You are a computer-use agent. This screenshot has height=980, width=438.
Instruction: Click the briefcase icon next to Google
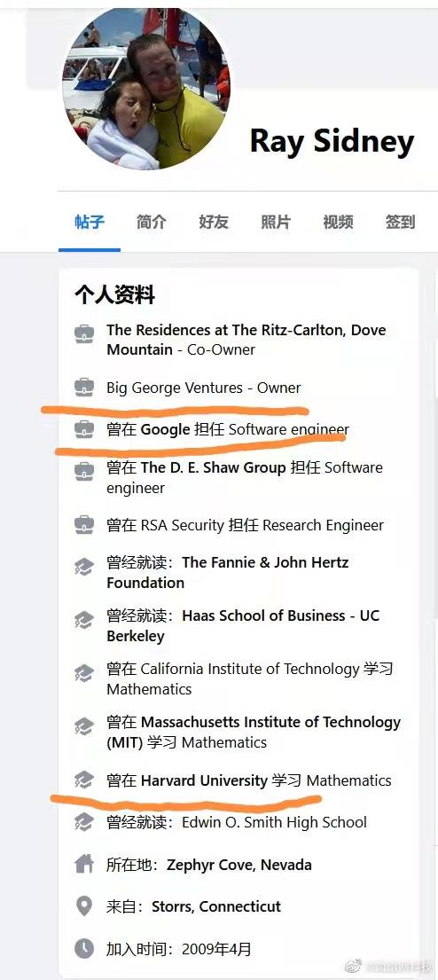84,429
